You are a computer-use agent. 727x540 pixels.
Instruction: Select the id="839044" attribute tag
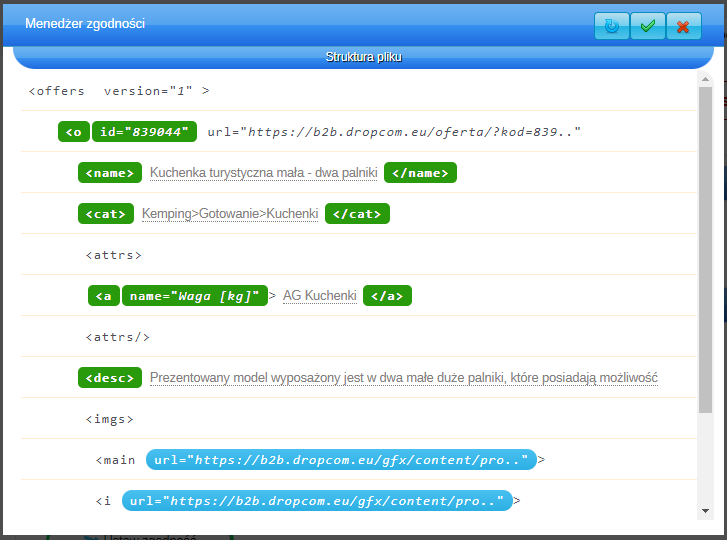click(139, 131)
